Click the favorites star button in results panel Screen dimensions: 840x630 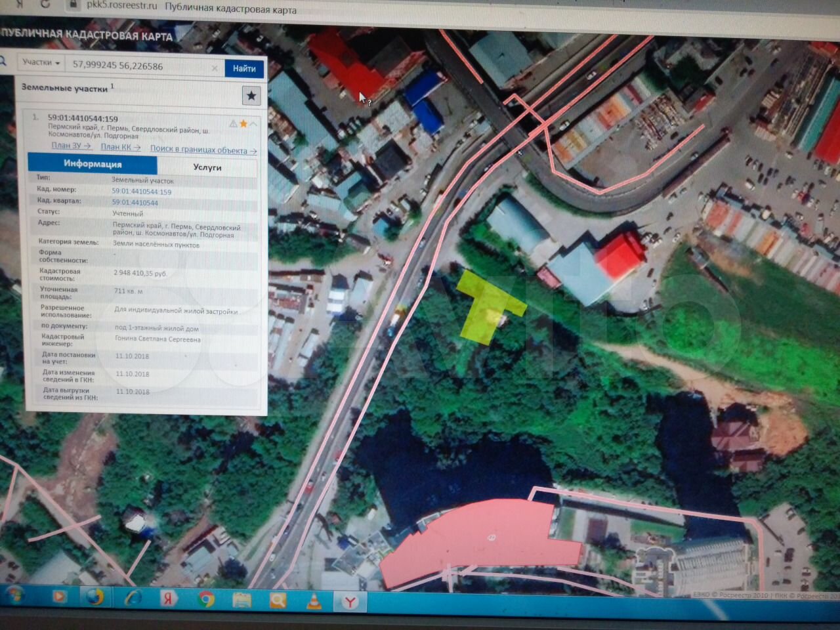point(251,96)
